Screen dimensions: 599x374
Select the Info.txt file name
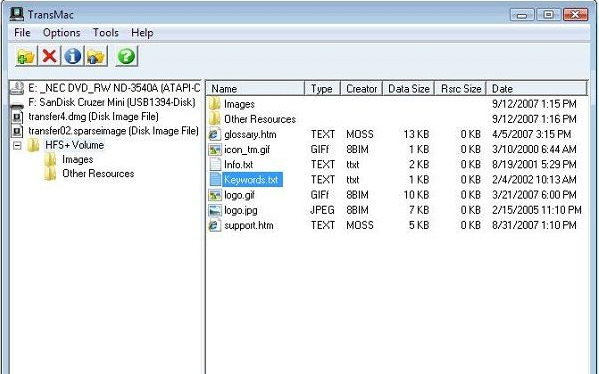238,165
